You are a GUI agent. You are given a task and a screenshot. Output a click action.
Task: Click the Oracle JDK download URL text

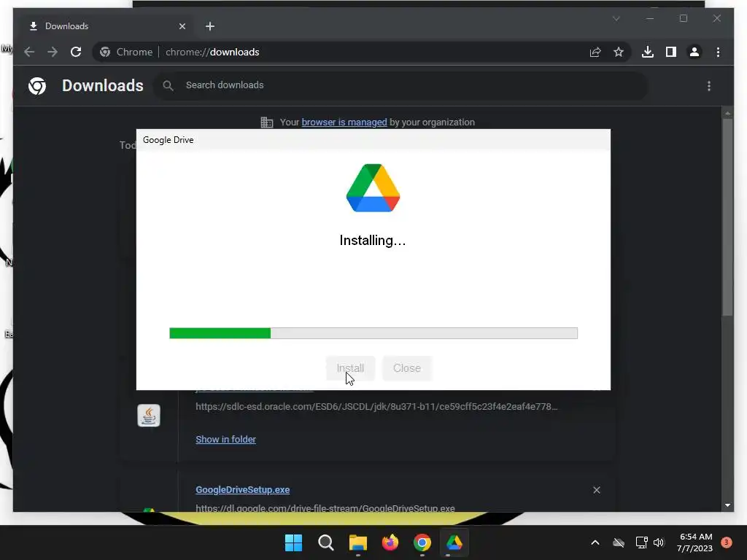tap(376, 407)
